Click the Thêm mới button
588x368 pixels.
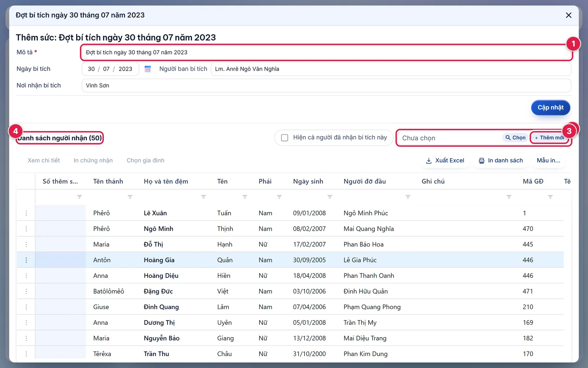tap(550, 138)
